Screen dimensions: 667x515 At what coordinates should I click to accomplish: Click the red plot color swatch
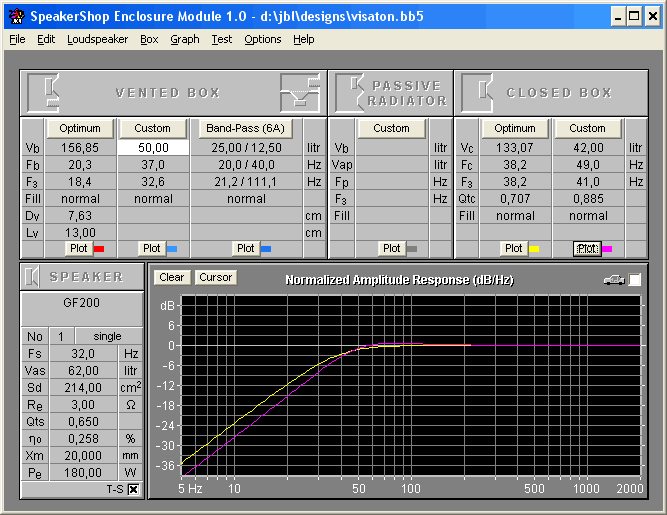(x=99, y=249)
